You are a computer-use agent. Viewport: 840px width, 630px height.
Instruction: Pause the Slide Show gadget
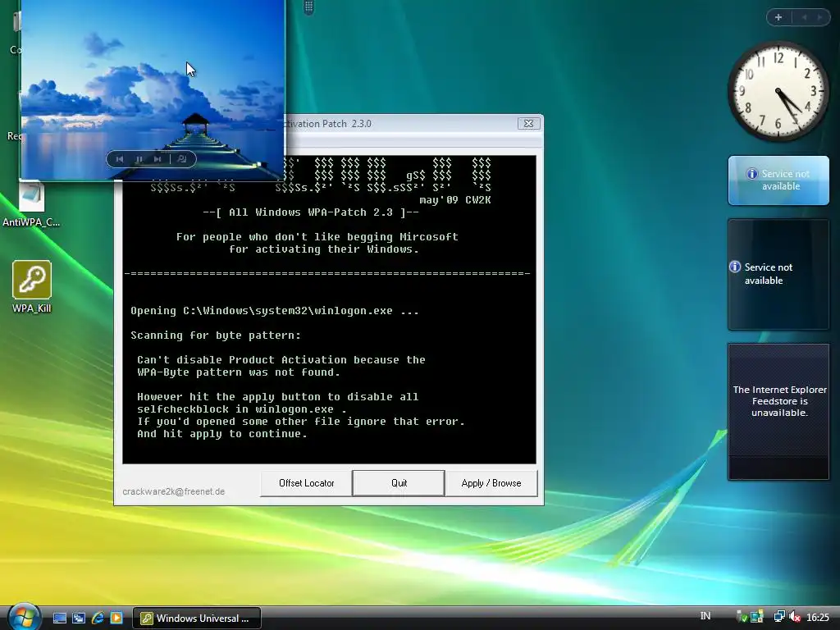(x=139, y=159)
